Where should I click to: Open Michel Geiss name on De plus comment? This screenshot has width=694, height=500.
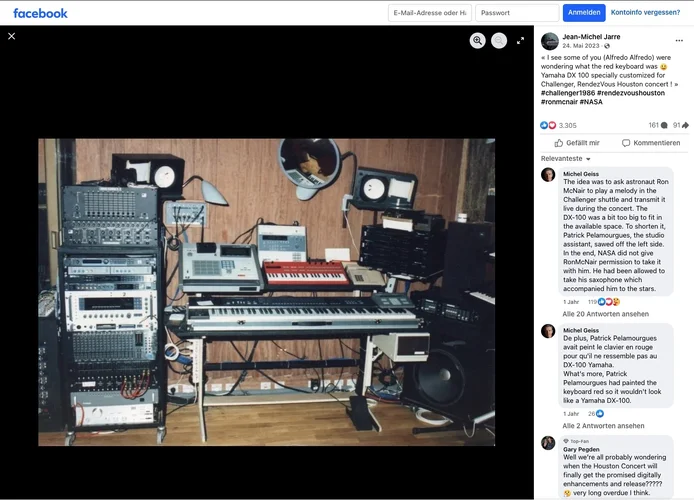tap(581, 330)
